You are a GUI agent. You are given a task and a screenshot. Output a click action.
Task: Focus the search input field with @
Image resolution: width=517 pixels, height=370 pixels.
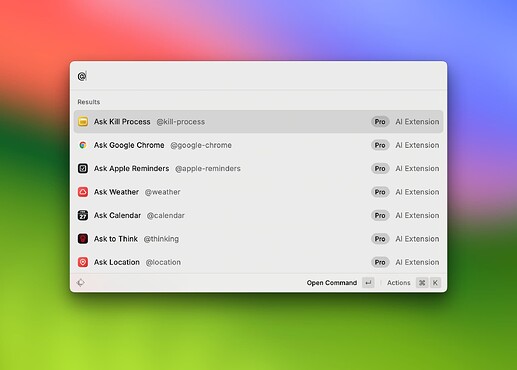pos(258,76)
